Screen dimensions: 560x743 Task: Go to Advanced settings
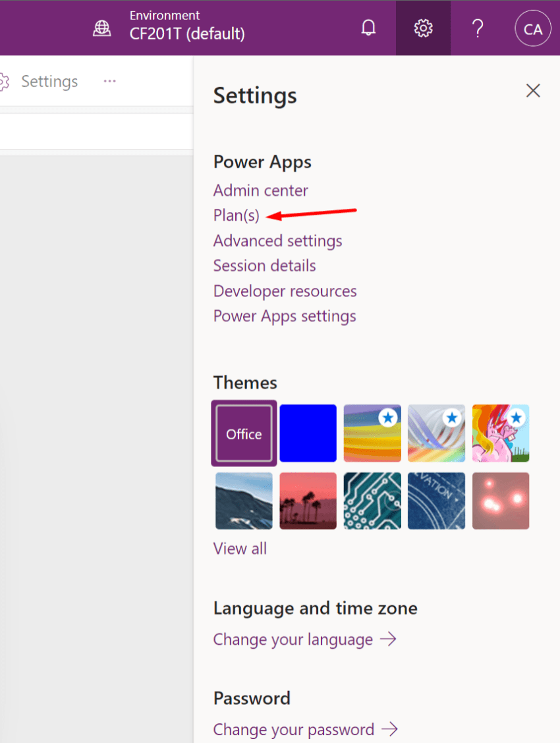(x=277, y=240)
